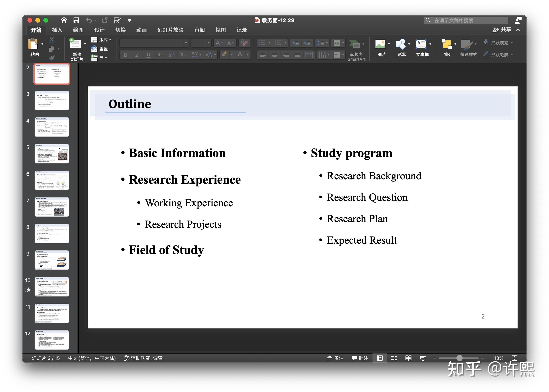Switch to slide sorter view icon
The image size is (549, 392).
(x=394, y=358)
